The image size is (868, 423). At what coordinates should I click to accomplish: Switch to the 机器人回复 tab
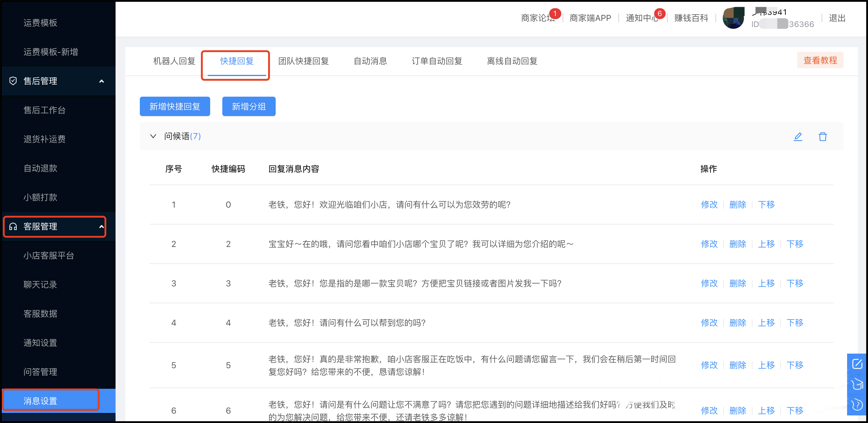click(x=174, y=61)
